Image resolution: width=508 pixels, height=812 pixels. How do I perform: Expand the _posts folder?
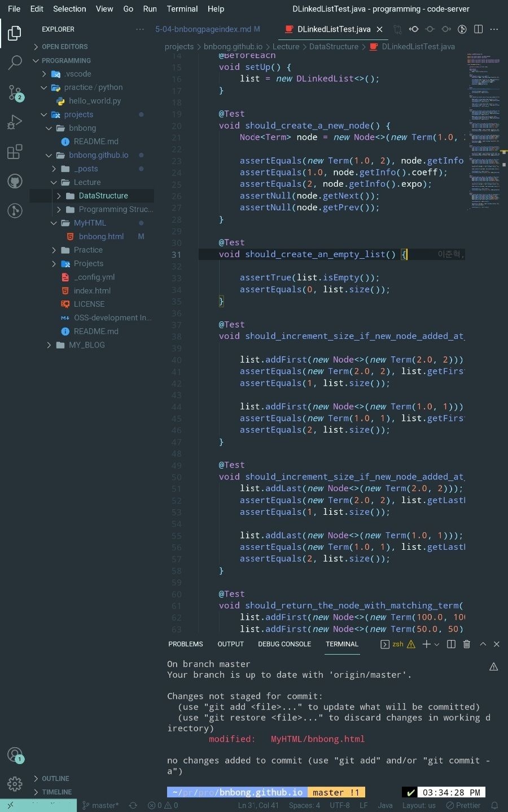coord(92,169)
